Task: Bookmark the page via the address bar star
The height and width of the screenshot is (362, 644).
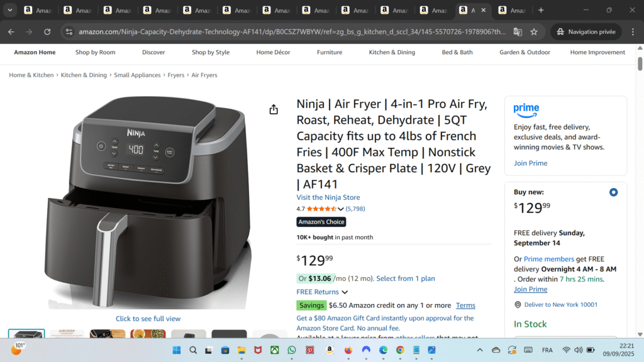Action: pyautogui.click(x=533, y=31)
